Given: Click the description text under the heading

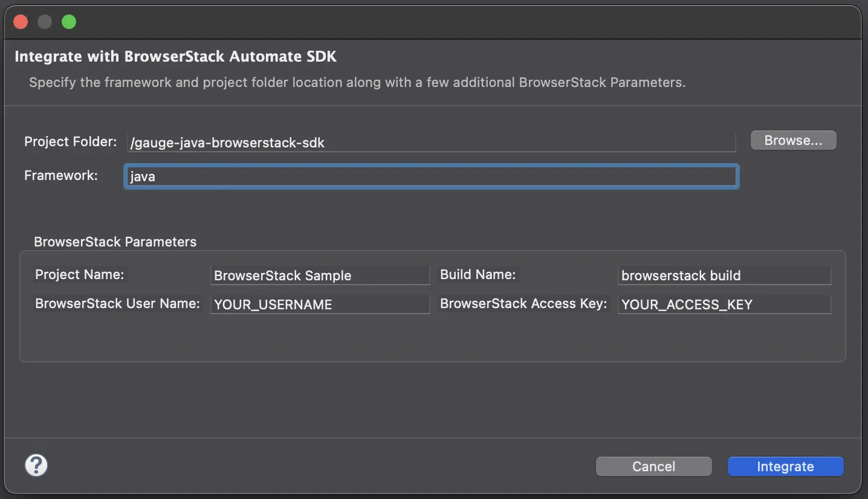Looking at the screenshot, I should 357,82.
